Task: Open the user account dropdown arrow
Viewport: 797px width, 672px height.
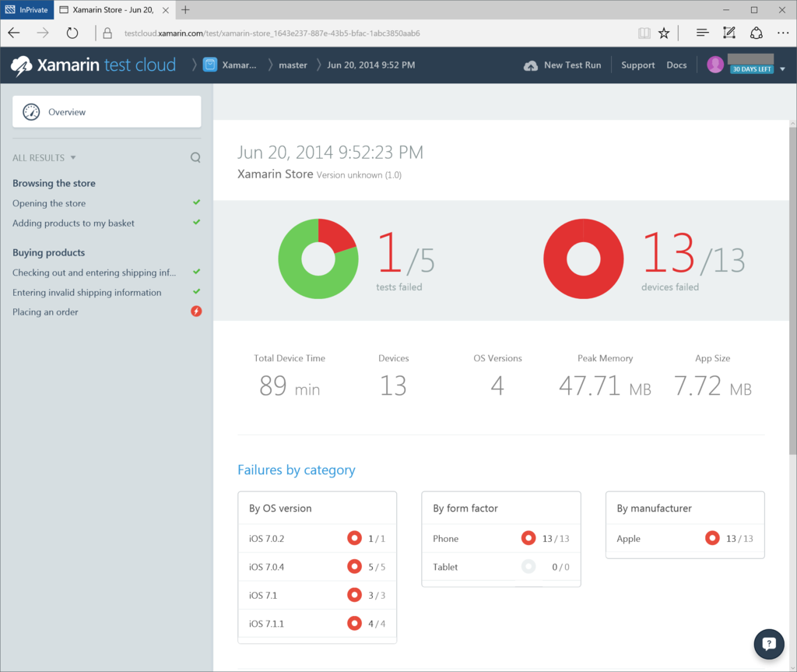Action: pyautogui.click(x=782, y=69)
